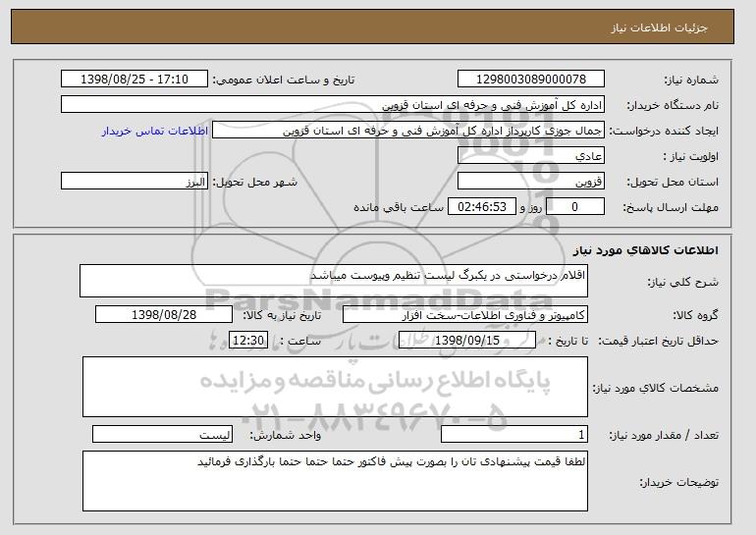Screen dimensions: 756x535
Task: Select the price validity date 1398/09/15 field
Action: (x=467, y=341)
